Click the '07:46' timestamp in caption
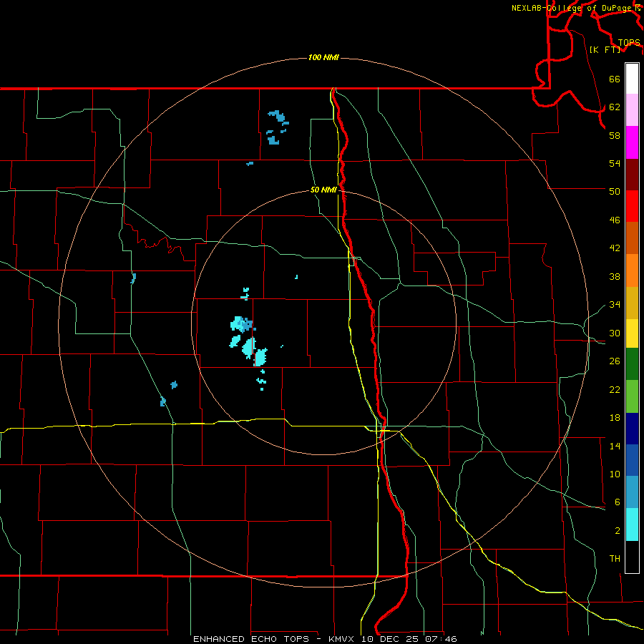This screenshot has height=644, width=644. pyautogui.click(x=441, y=639)
